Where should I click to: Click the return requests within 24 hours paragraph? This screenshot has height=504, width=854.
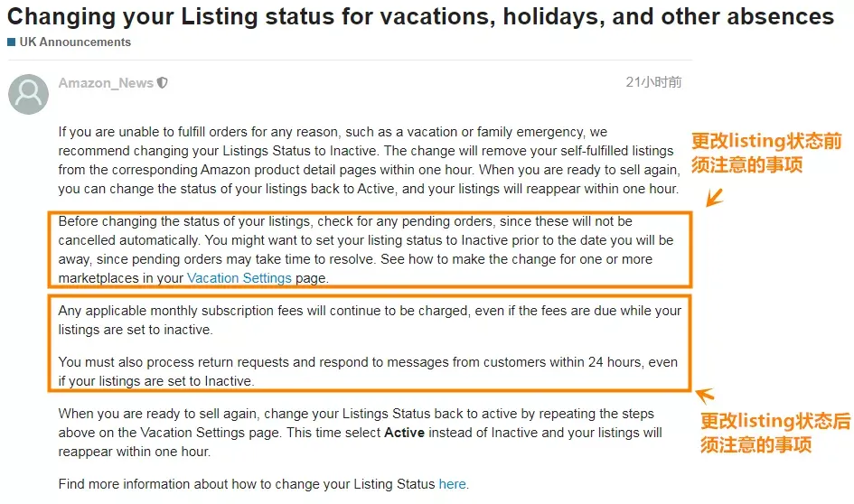[x=368, y=372]
